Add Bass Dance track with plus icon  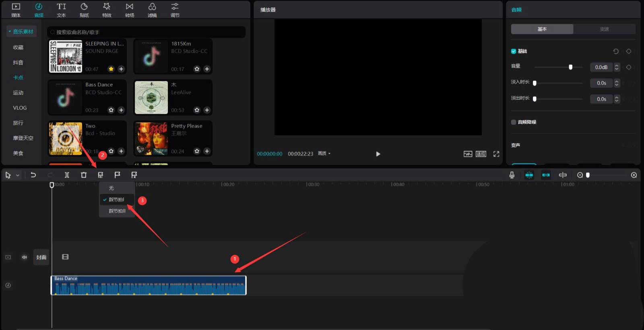click(x=121, y=110)
